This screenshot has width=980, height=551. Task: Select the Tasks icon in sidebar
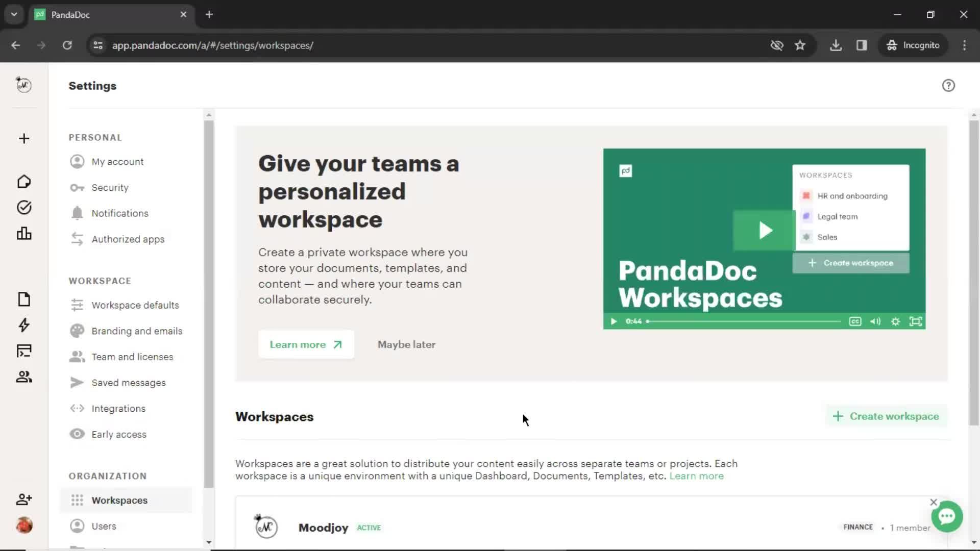(x=24, y=207)
